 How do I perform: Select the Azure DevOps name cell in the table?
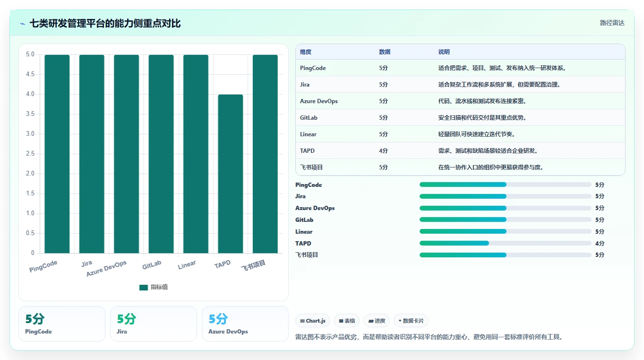[x=319, y=101]
